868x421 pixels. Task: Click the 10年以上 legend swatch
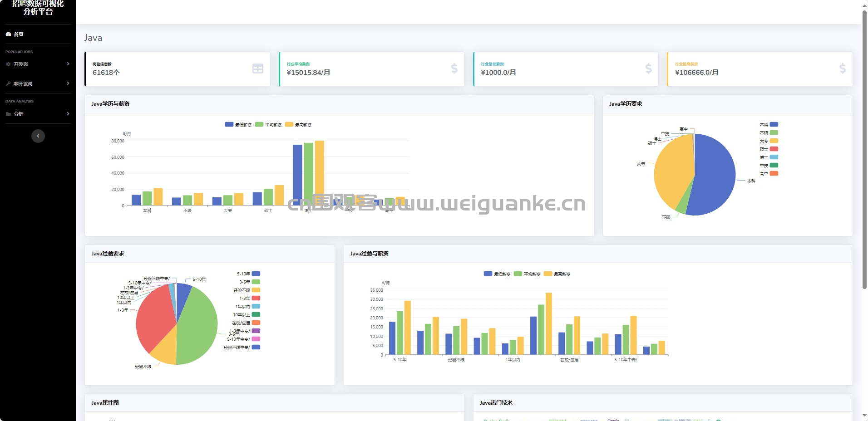[x=256, y=314]
